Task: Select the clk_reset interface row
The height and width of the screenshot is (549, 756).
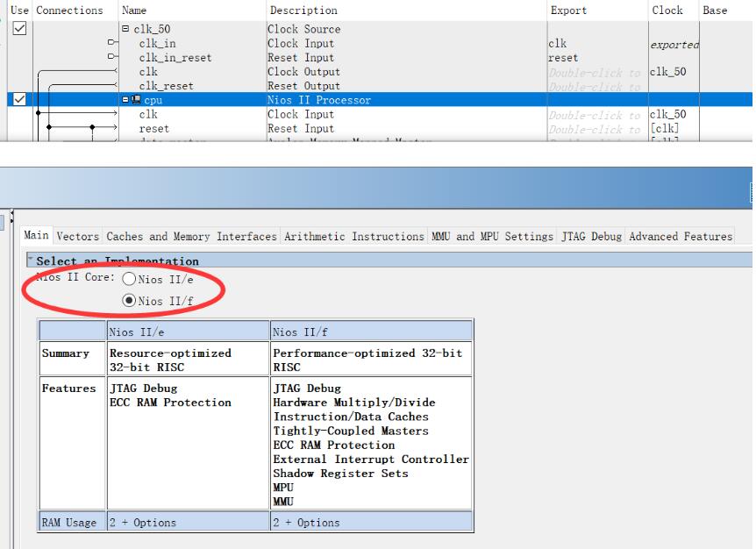Action: click(167, 86)
